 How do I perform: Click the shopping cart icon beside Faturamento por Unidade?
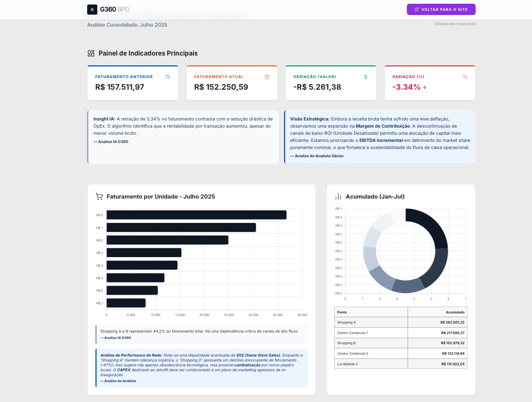pos(99,196)
